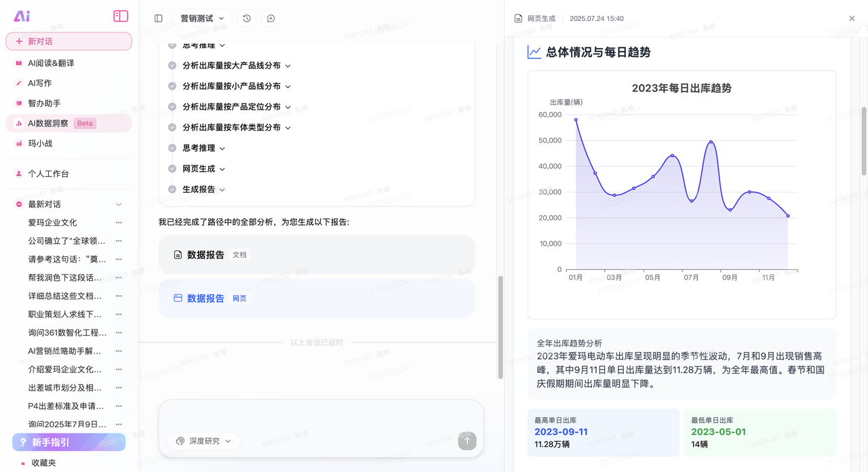Expand 分析出库量按大产品线分布 section
This screenshot has height=472, width=868.
[231, 65]
